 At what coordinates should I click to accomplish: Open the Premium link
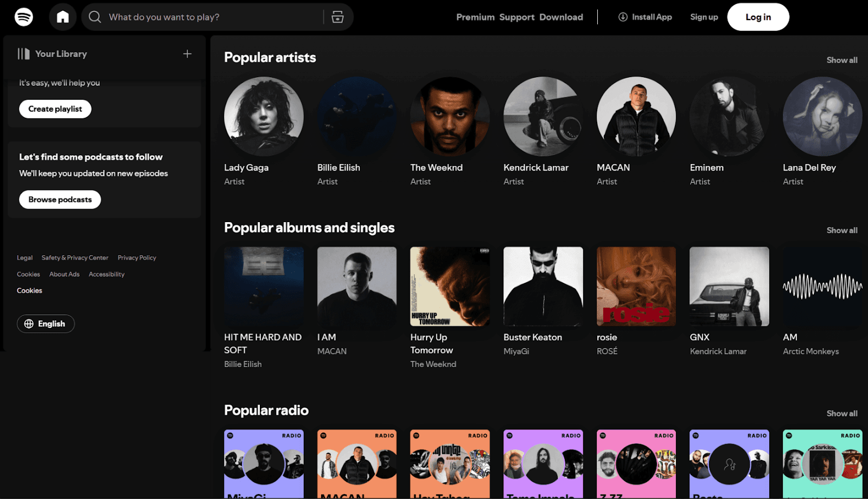point(475,17)
